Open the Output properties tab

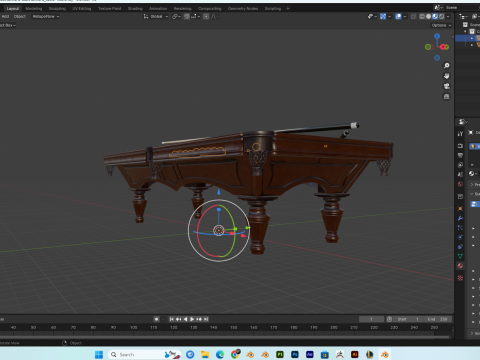pos(460,155)
